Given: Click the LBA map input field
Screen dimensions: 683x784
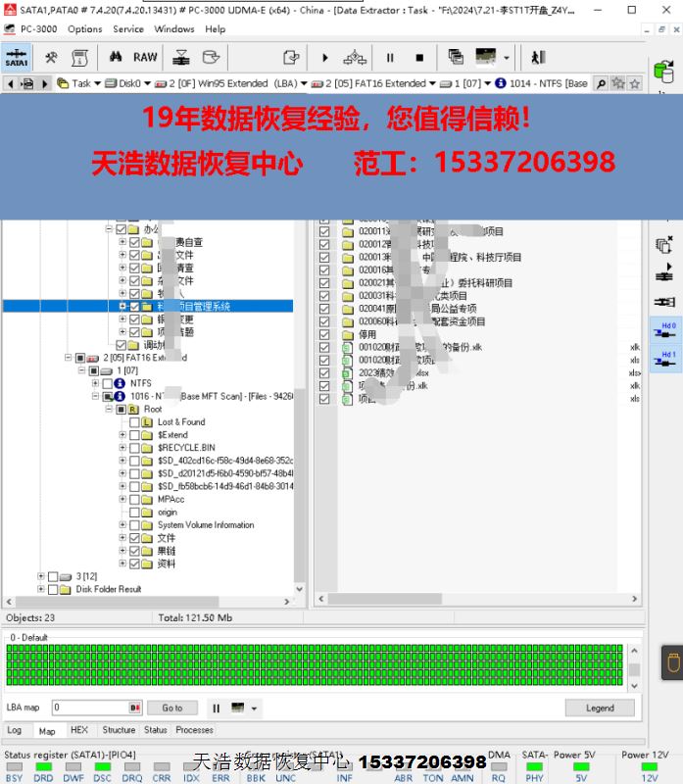Looking at the screenshot, I should [x=96, y=708].
